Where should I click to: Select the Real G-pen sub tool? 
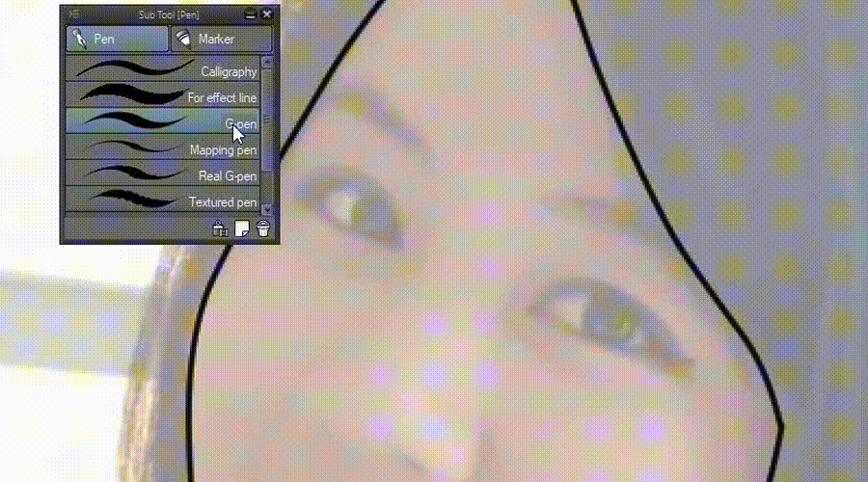pos(163,174)
